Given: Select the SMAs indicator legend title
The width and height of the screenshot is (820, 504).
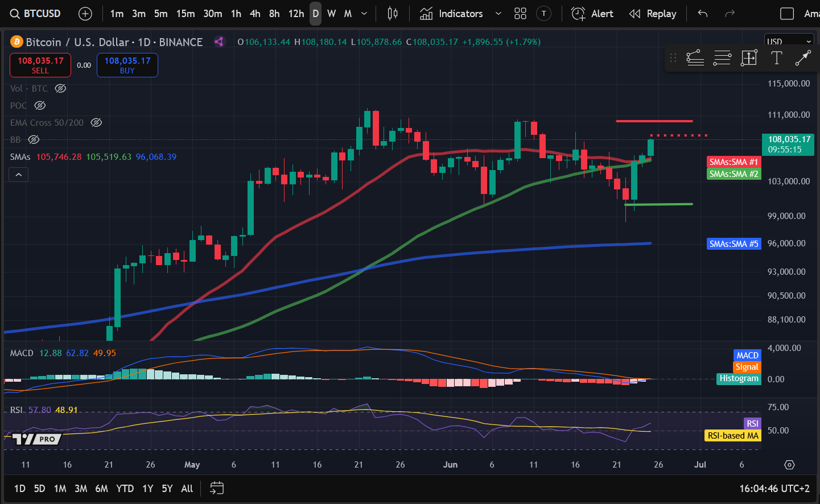Looking at the screenshot, I should [x=20, y=156].
